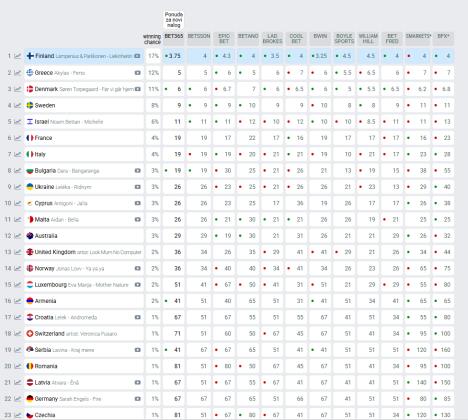Click Finland's 17% winning chance

(x=153, y=56)
